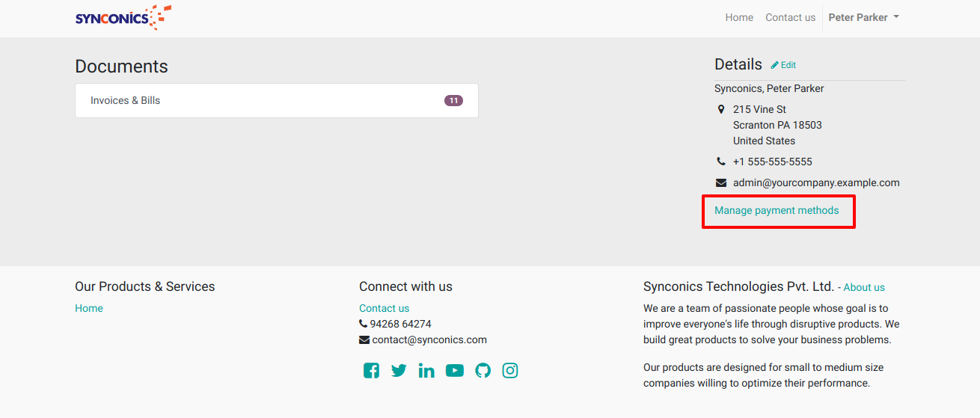Expand the Peter Parker user dropdown
The height and width of the screenshot is (418, 980).
(863, 17)
